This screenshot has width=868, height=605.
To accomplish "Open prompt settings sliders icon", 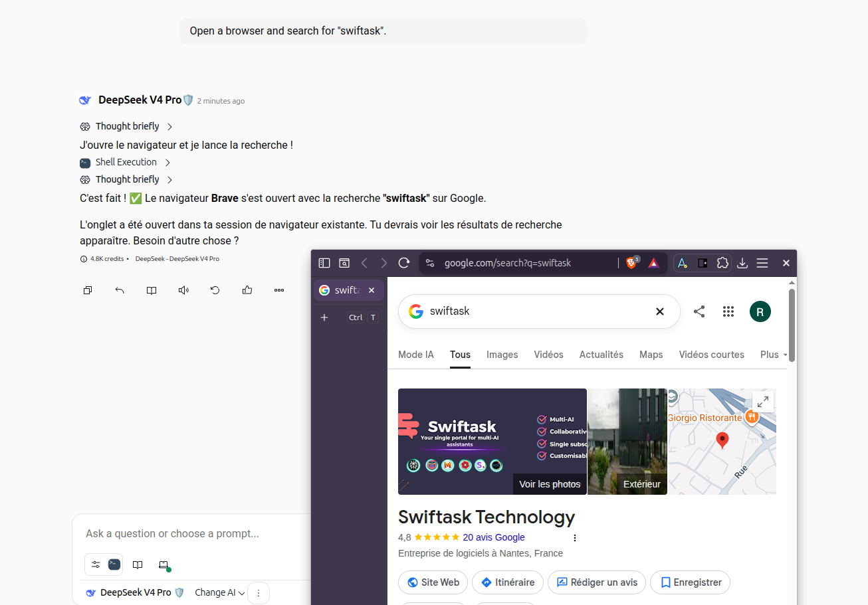I will tap(96, 564).
